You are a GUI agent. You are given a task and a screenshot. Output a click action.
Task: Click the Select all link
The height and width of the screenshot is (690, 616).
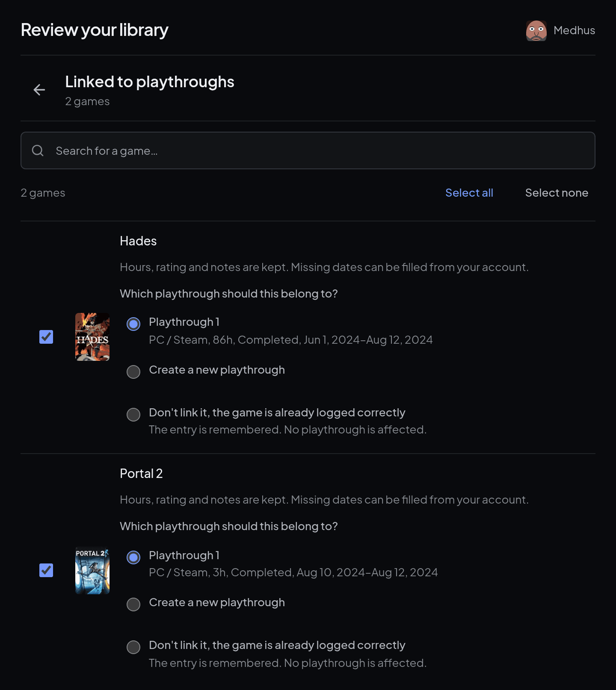point(469,193)
